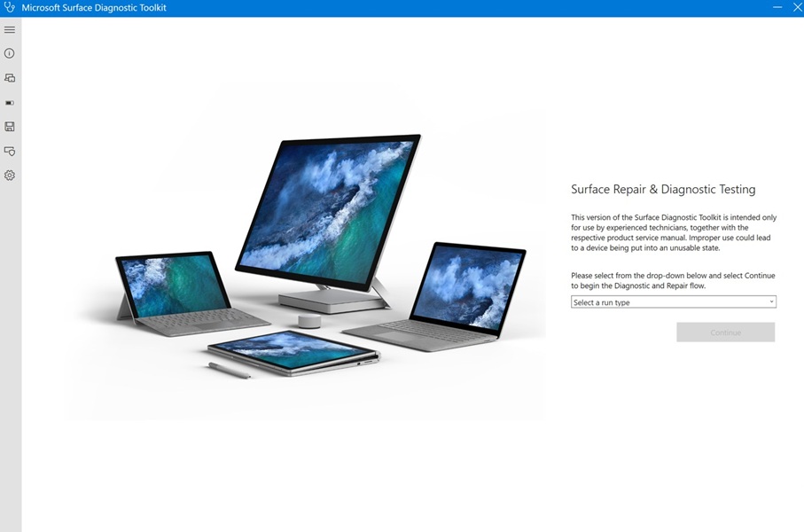Close the Surface Diagnostic Toolkit

[x=796, y=8]
